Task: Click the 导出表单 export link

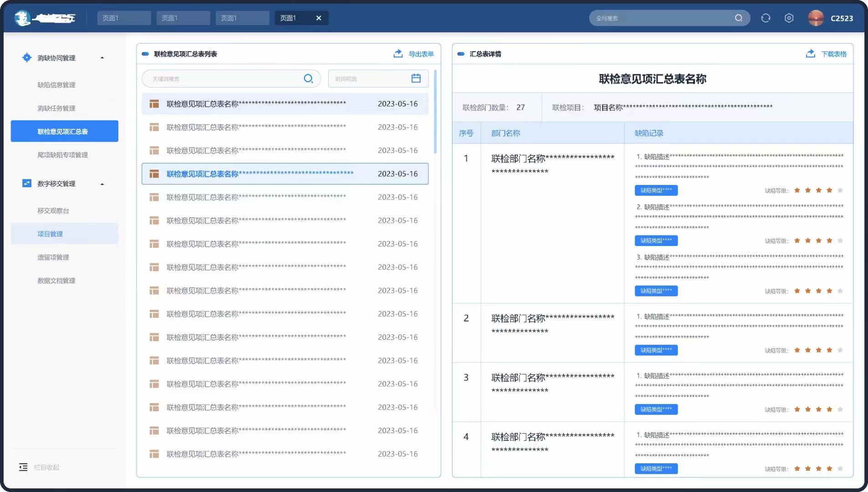Action: [421, 54]
